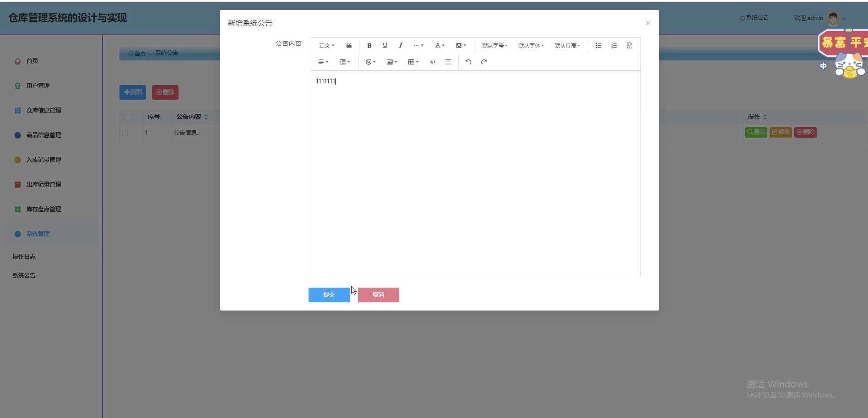Click the 首页 home icon in sidebar
Viewport: 868px width, 418px height.
(17, 61)
